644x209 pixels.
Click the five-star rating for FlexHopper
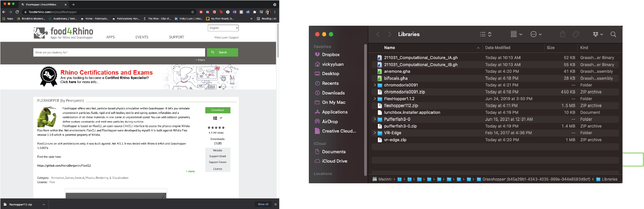[216, 128]
